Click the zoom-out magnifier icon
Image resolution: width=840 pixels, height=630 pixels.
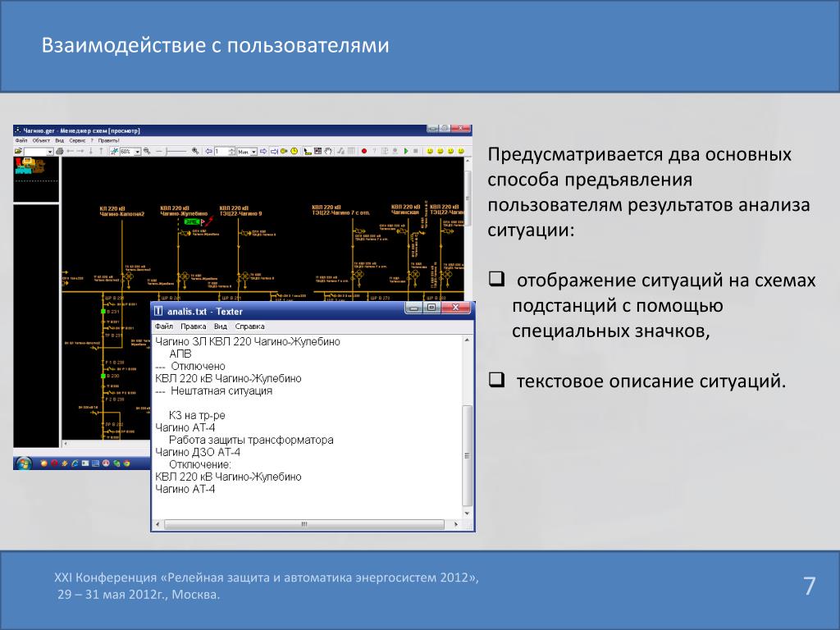point(147,152)
